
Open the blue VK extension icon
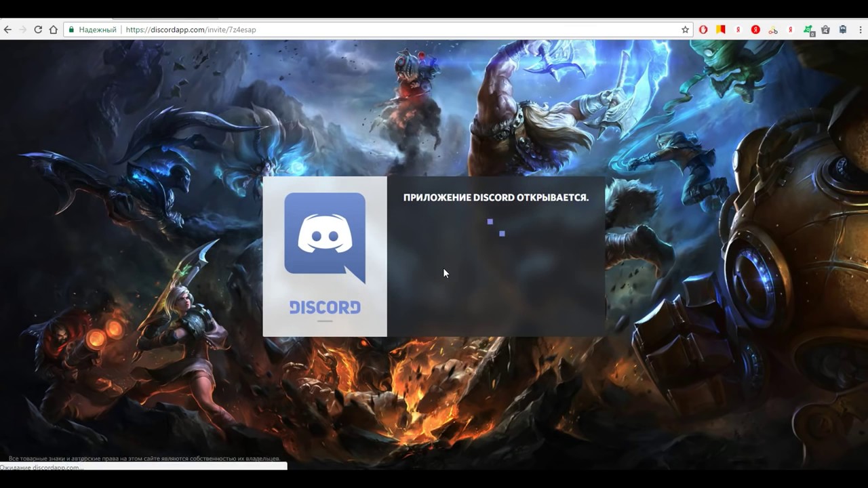[x=843, y=30]
